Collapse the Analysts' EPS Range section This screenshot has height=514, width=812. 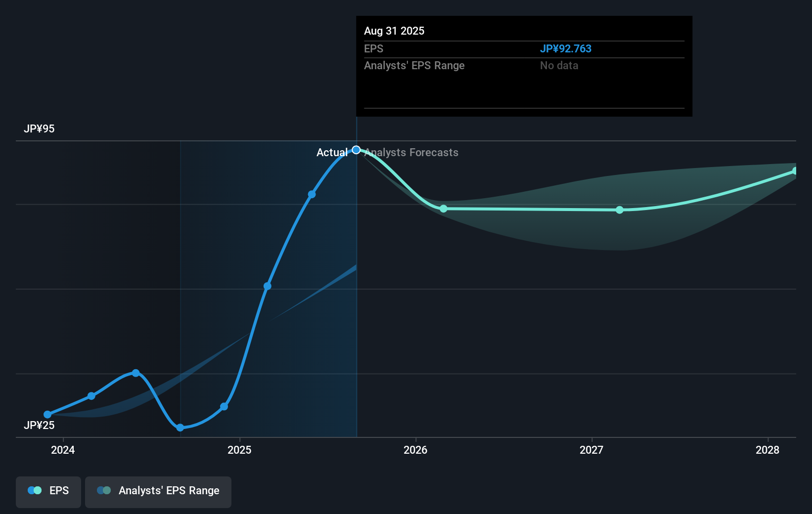click(x=414, y=65)
